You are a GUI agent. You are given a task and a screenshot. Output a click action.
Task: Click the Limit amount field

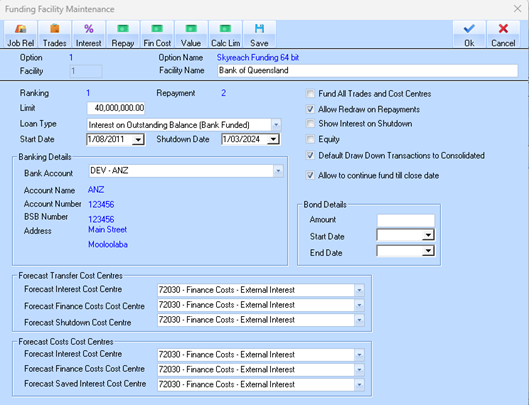pos(116,108)
